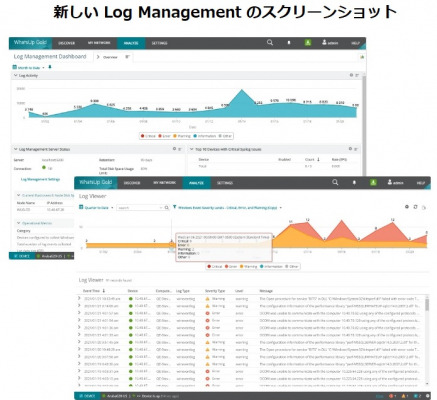Open the Quarter to Date range dropdown
The height and width of the screenshot is (400, 437).
click(96, 207)
